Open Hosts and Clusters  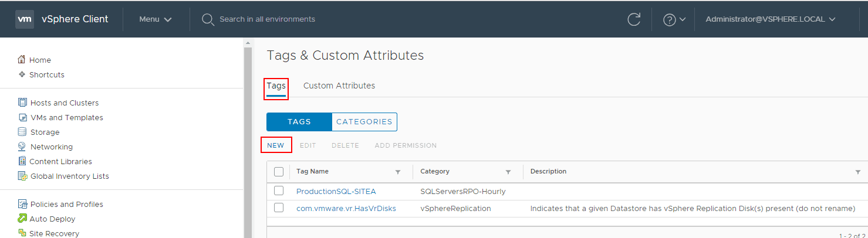click(x=65, y=103)
